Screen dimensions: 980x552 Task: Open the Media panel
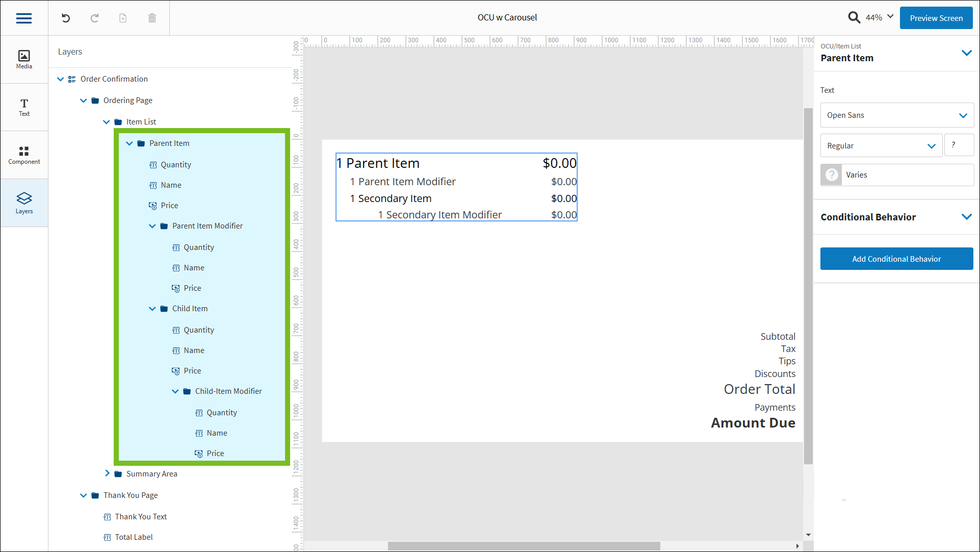coord(24,59)
